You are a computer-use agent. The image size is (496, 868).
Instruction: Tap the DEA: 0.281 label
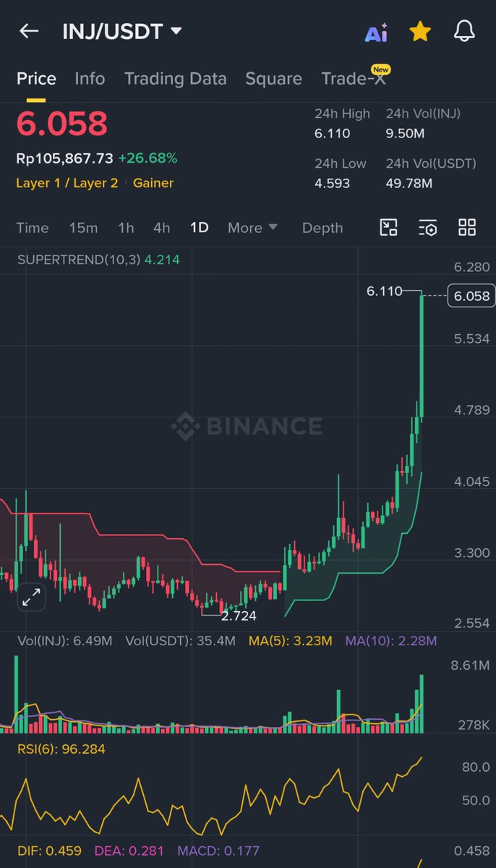pyautogui.click(x=129, y=851)
